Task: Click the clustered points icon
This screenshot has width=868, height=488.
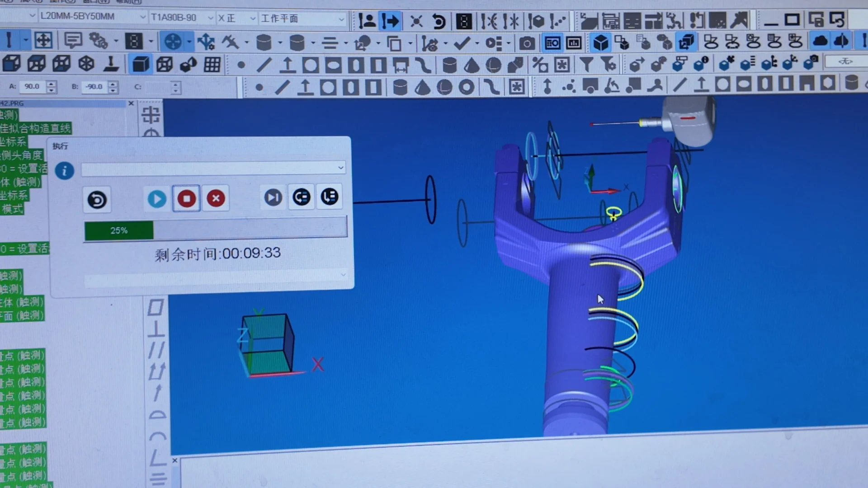Action: tap(569, 86)
